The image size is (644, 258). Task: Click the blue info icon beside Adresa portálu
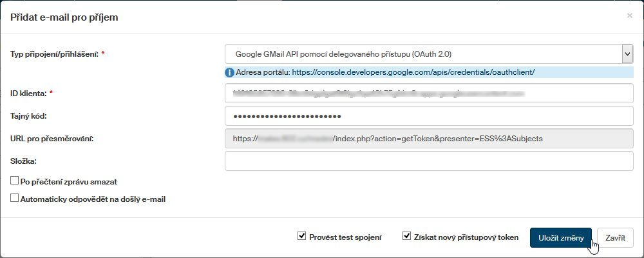(x=230, y=72)
